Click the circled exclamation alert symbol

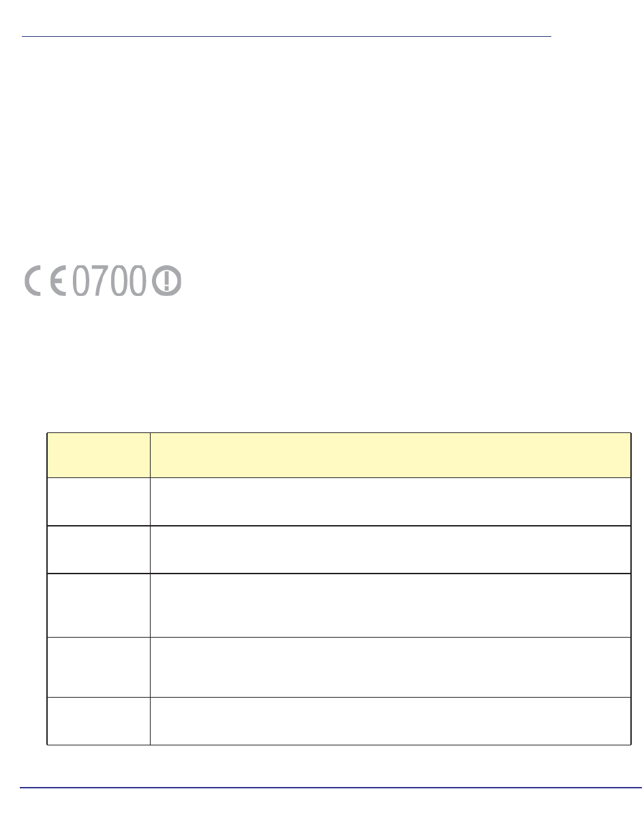point(166,280)
